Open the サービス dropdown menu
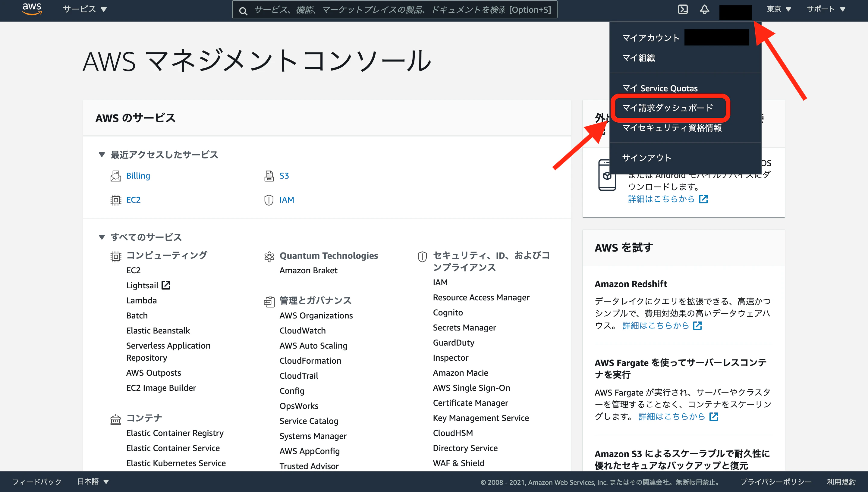868x492 pixels. (85, 9)
